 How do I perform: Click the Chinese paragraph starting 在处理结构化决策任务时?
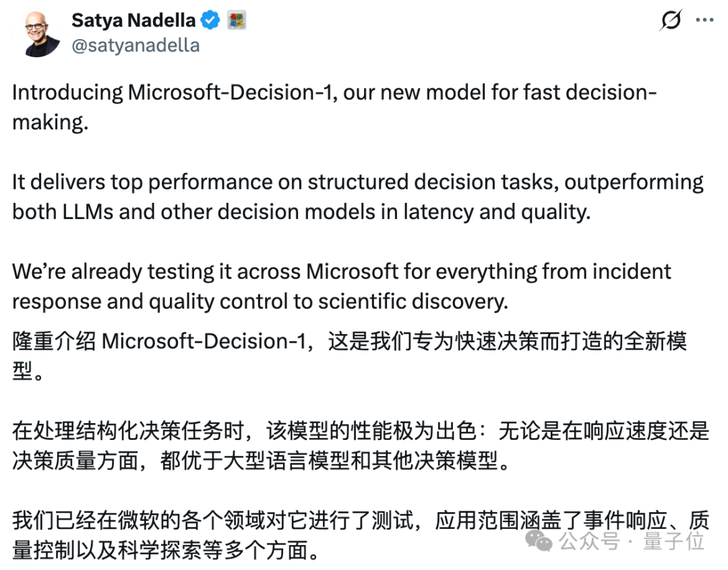pyautogui.click(x=360, y=445)
